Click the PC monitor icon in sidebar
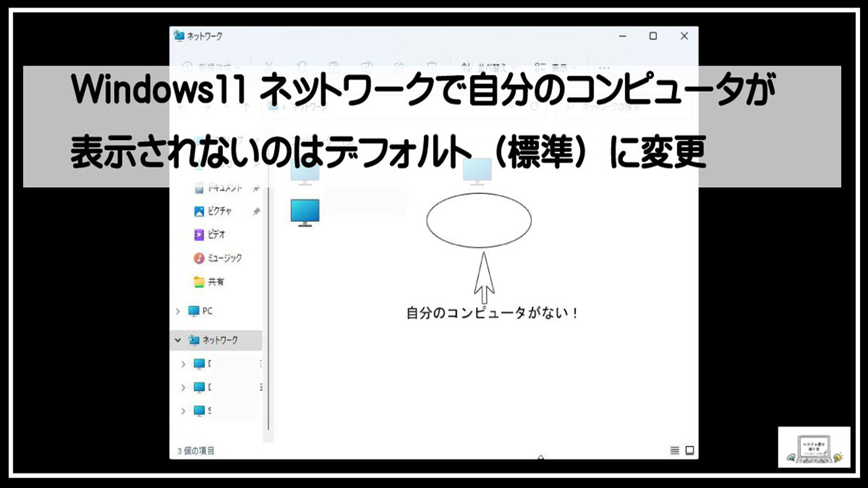 tap(194, 311)
